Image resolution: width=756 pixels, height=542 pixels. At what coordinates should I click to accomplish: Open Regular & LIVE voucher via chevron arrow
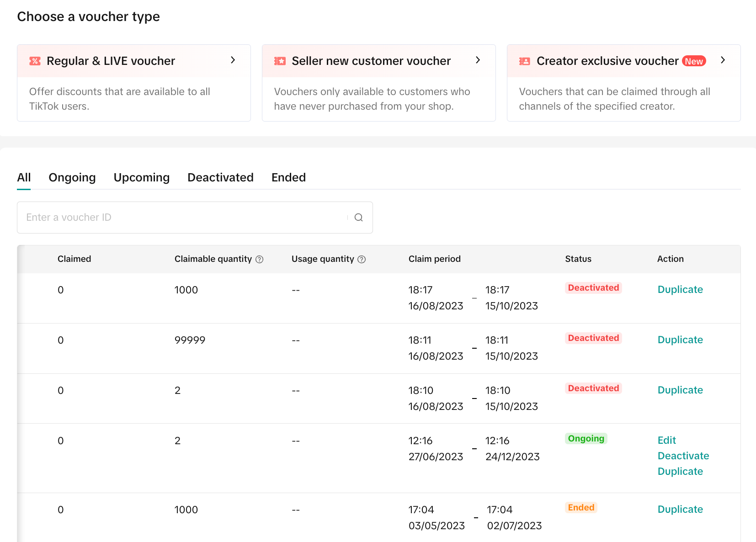click(x=233, y=60)
